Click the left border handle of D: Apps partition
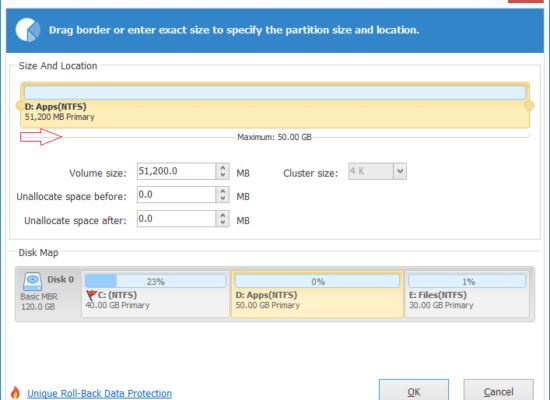 (x=20, y=106)
